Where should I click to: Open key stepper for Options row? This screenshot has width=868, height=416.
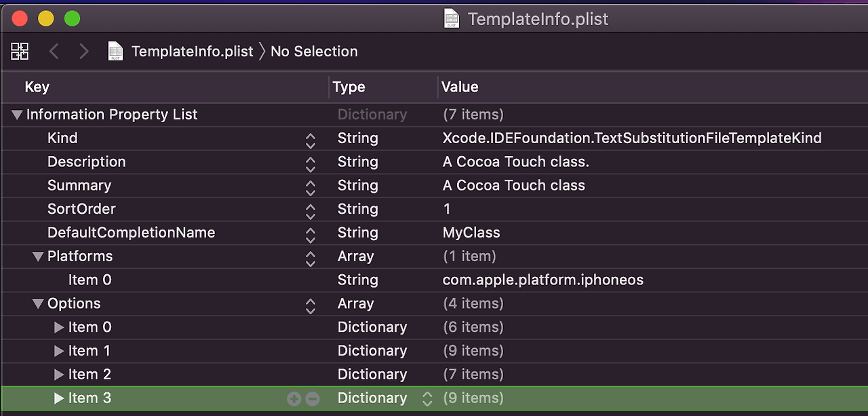311,306
